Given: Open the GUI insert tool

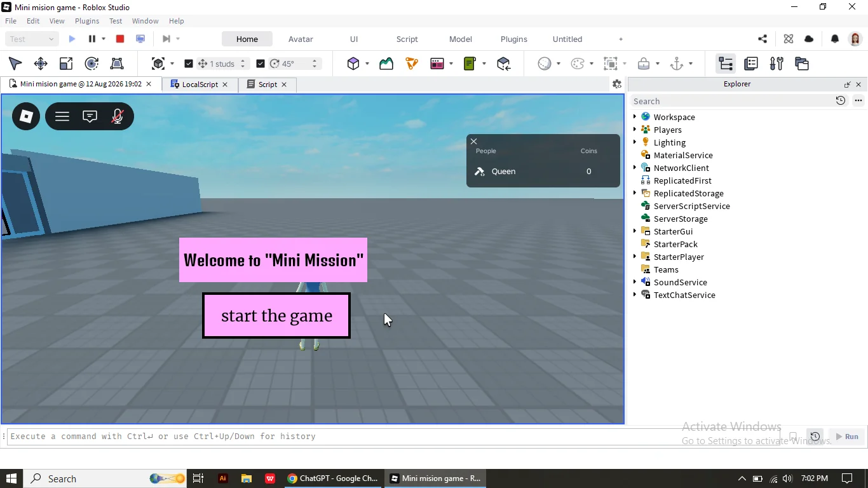Looking at the screenshot, I should point(437,64).
